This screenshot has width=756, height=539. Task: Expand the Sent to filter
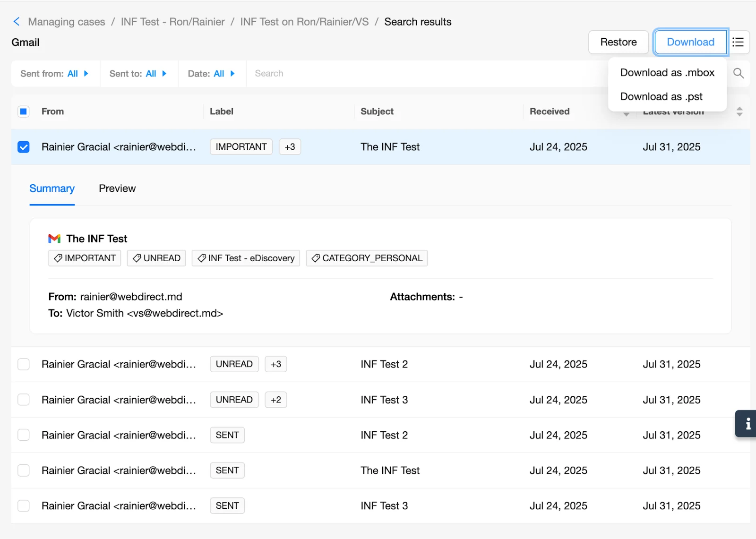(164, 73)
